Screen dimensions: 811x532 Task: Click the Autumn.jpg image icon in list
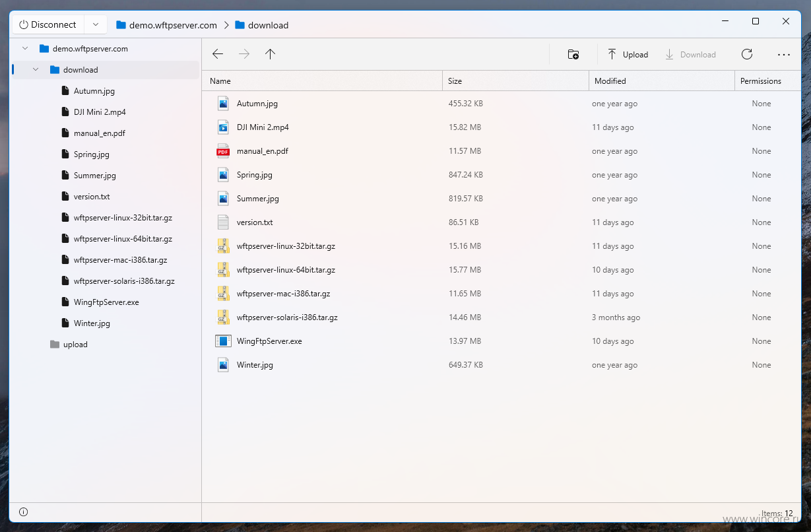click(x=223, y=104)
